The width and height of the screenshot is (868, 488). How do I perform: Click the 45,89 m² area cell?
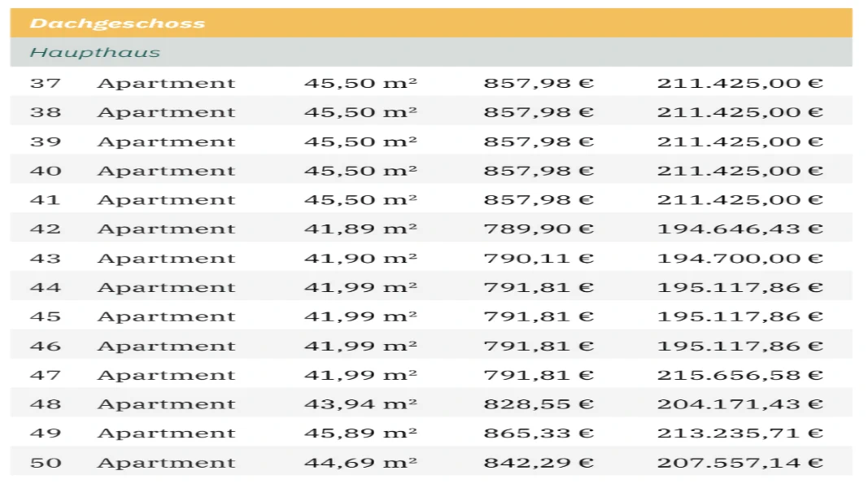click(x=360, y=434)
